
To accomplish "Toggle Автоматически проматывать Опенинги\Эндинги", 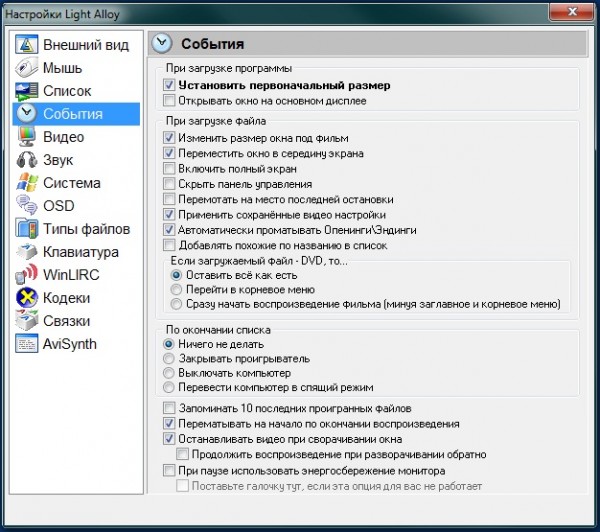I will (169, 229).
